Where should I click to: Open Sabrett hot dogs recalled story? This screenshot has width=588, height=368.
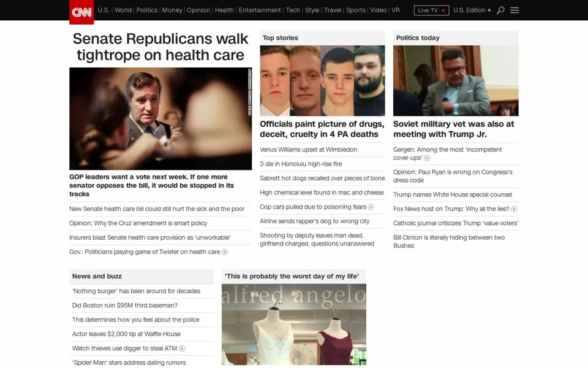click(322, 178)
